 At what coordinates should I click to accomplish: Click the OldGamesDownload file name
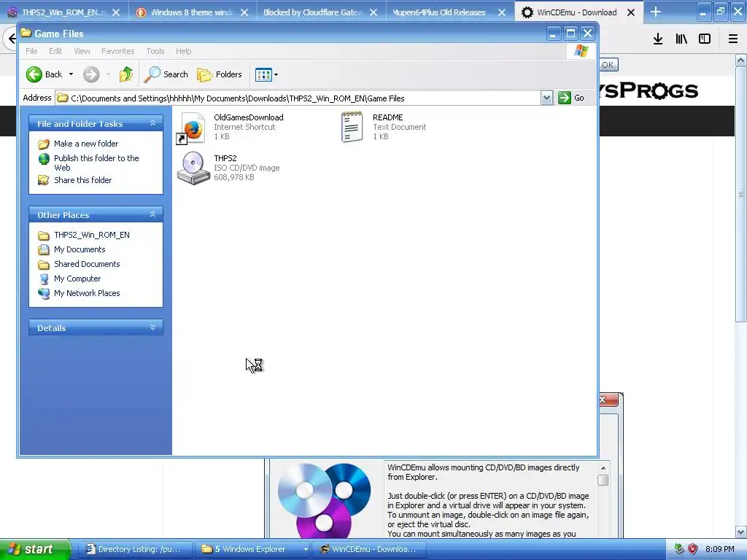pos(249,117)
